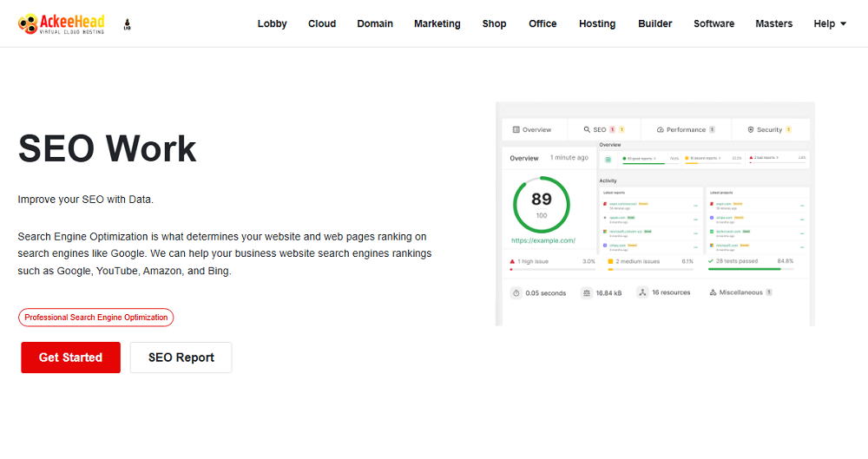Click the small Lab icon beside the logo
This screenshot has width=868, height=459.
128,24
